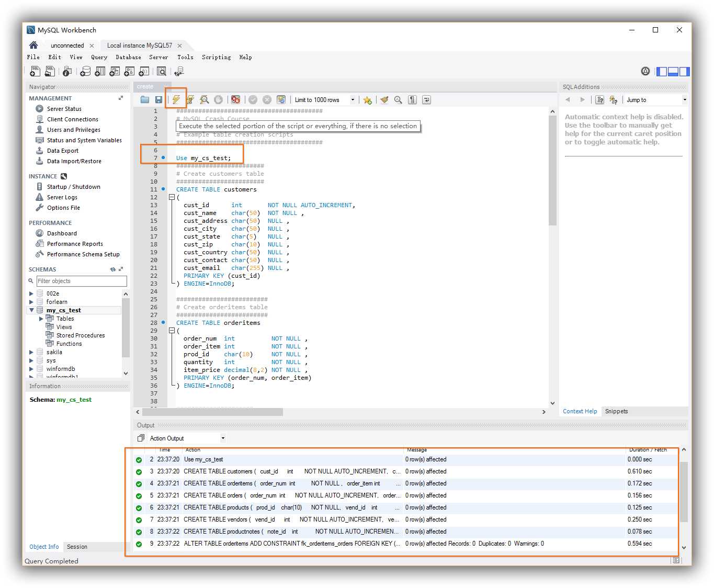The image size is (714, 588).
Task: Open find panel magnifier icon
Action: click(x=398, y=99)
